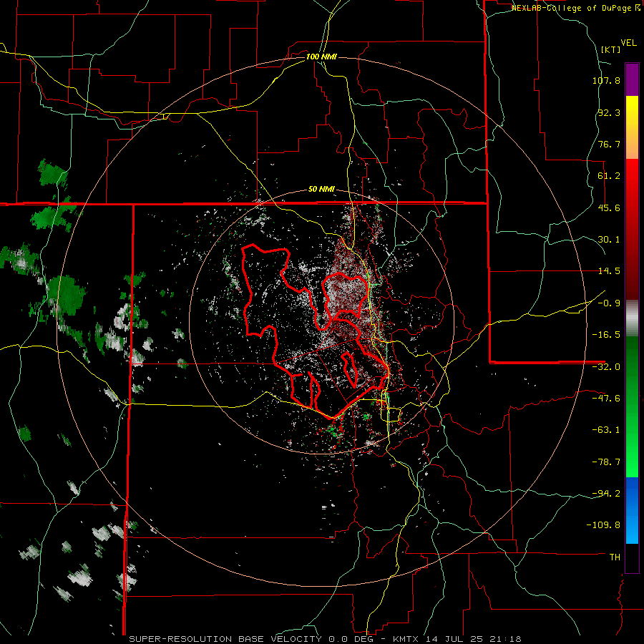The width and height of the screenshot is (644, 644).
Task: Click the 100 NMI range ring label
Action: point(321,57)
